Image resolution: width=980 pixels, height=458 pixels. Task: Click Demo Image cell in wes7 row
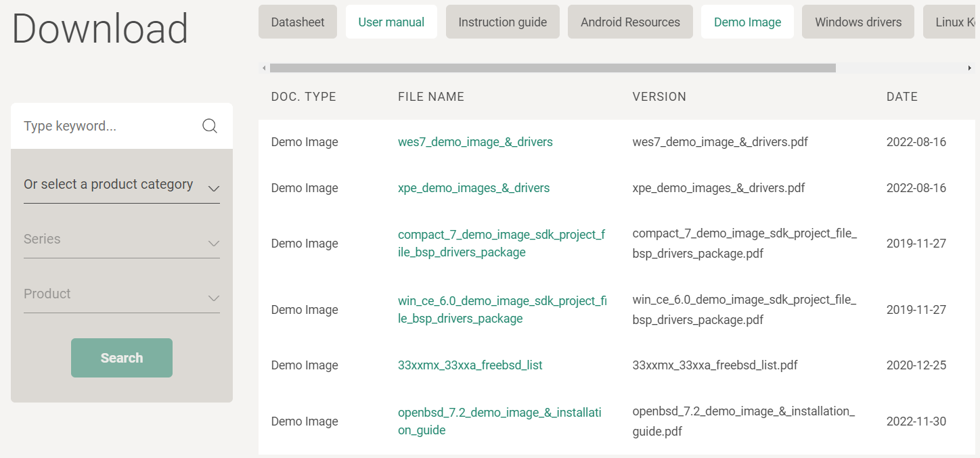tap(305, 142)
